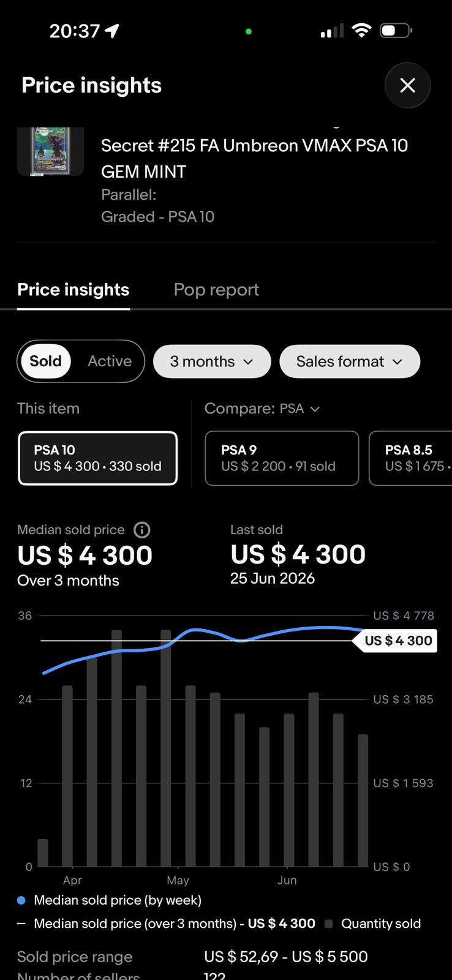Switch to the Pop report tab
This screenshot has height=980, width=452.
click(x=216, y=290)
